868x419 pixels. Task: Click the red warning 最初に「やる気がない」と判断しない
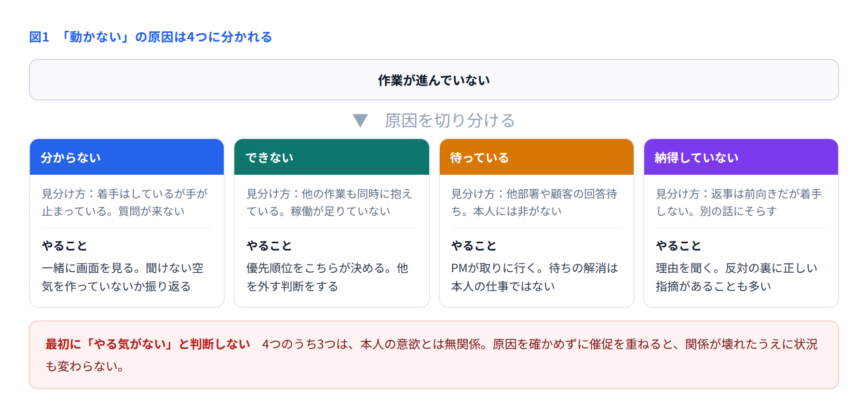[x=148, y=344]
